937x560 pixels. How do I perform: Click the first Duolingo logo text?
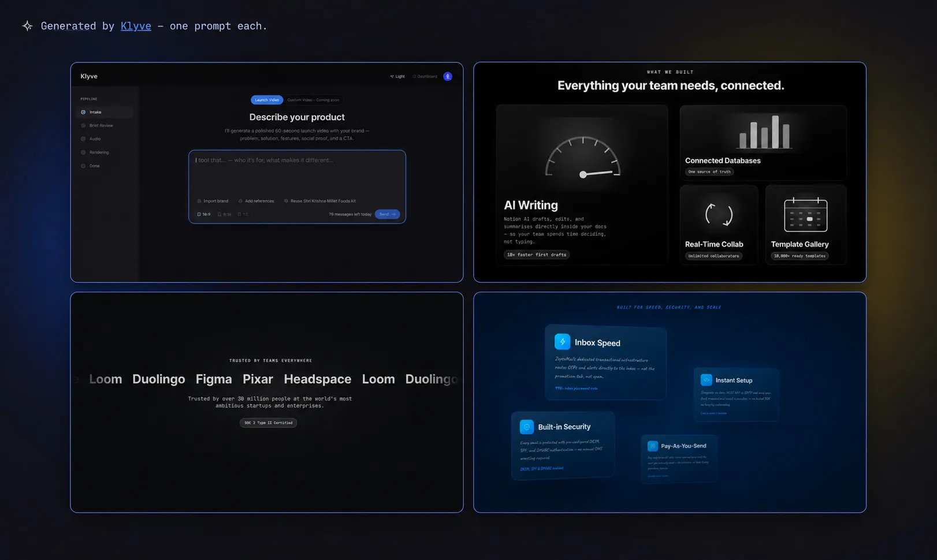(x=159, y=379)
